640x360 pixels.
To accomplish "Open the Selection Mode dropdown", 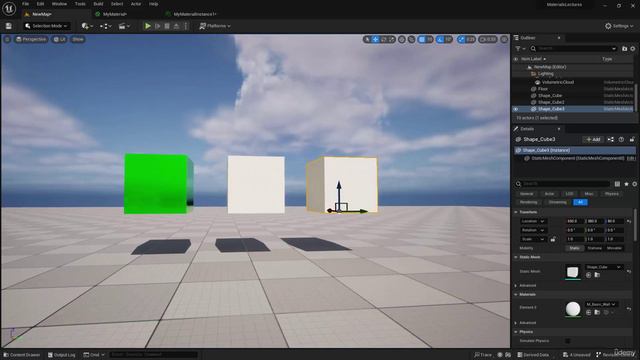I will coord(47,26).
